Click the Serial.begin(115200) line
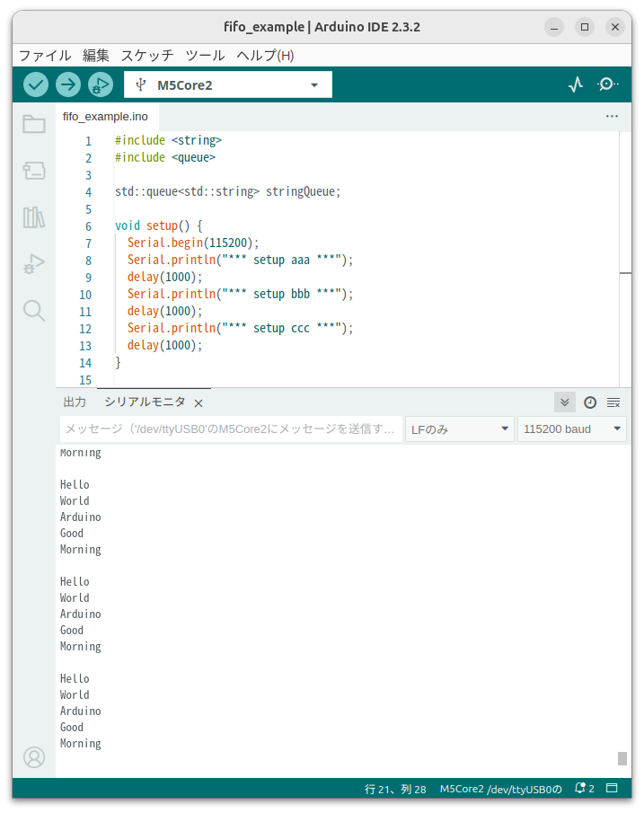This screenshot has height=813, width=644. pos(193,243)
